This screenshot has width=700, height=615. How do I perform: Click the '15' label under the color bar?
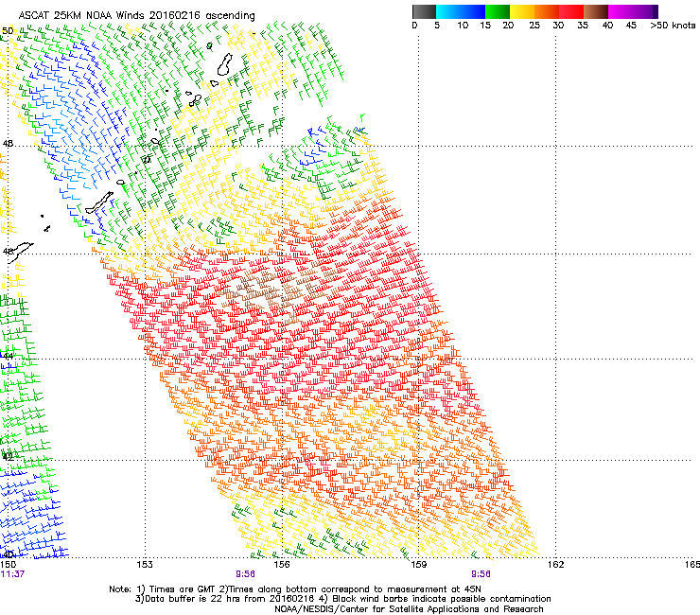pos(485,26)
